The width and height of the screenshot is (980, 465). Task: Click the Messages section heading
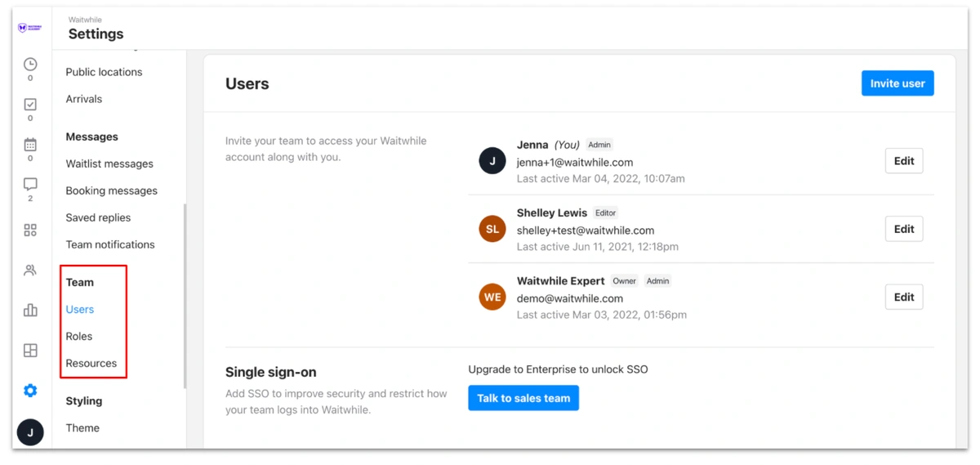[x=91, y=136]
